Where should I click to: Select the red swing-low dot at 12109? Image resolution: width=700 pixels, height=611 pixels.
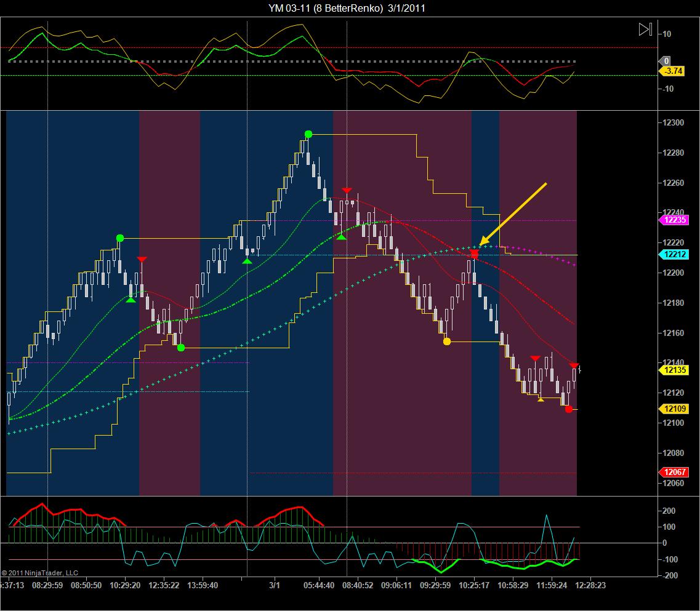[568, 409]
